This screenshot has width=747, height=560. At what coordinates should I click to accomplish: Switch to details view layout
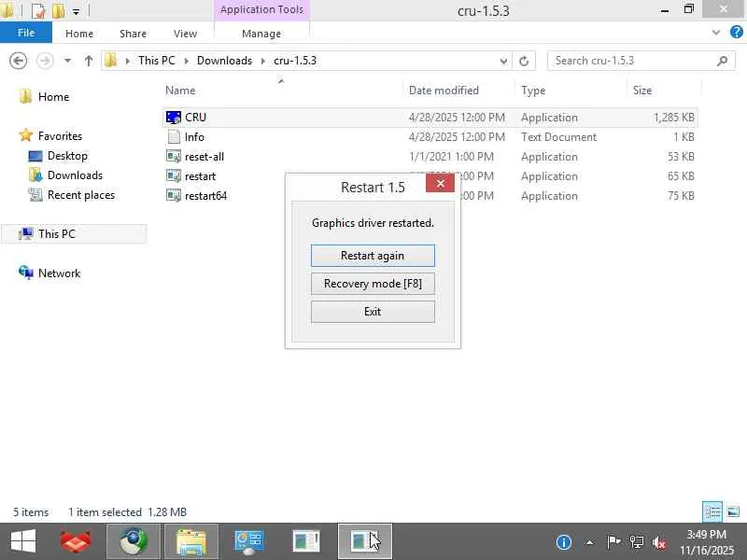(712, 512)
